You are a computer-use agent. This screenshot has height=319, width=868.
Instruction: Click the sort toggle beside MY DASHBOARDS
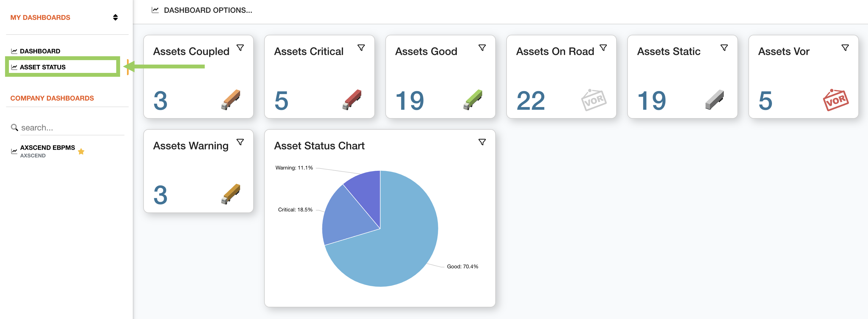tap(115, 17)
